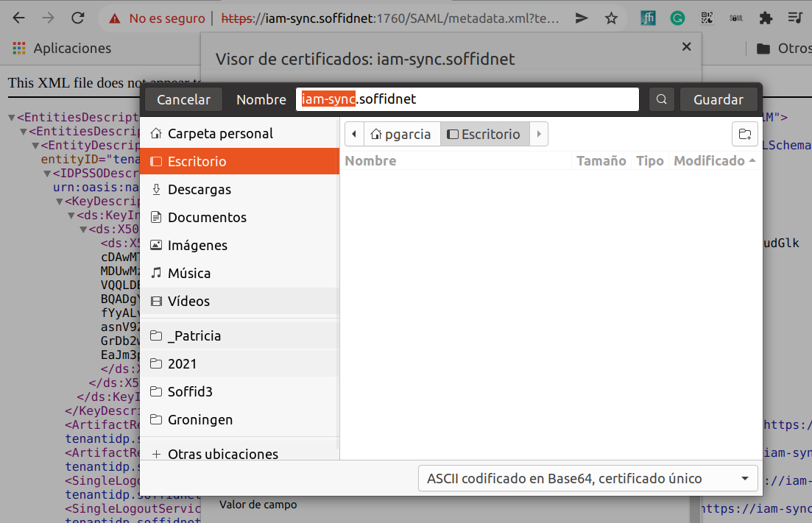Open the QR code extension icon
Viewport: 812px width, 523px height.
pos(707,18)
